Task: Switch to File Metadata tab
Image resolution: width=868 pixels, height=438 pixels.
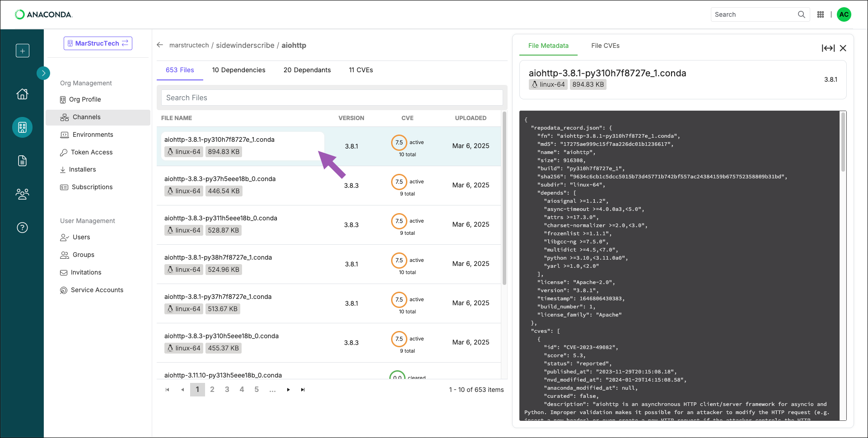Action: (x=548, y=46)
